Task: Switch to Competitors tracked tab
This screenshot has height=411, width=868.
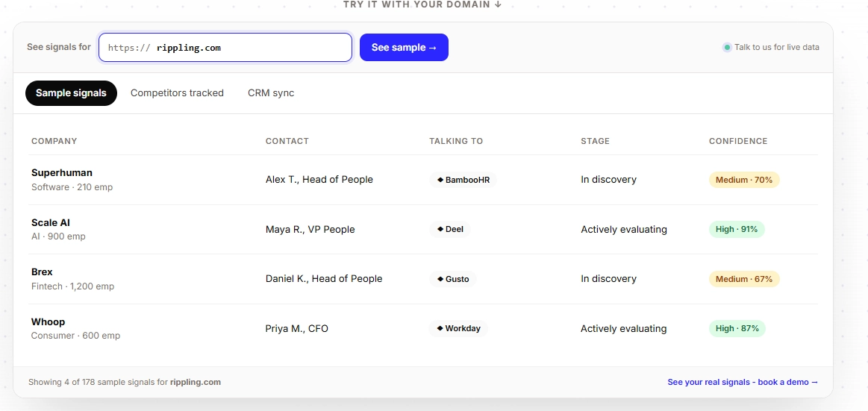Action: pos(177,93)
